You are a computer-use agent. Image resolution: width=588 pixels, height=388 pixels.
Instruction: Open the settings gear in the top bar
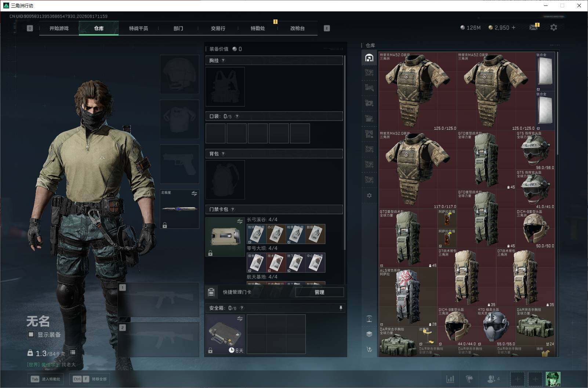pyautogui.click(x=553, y=28)
